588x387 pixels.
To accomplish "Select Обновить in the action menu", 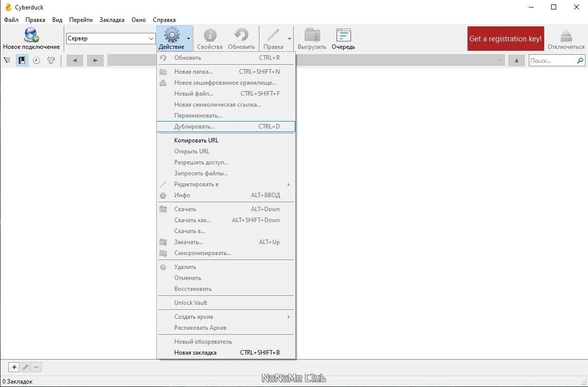I will coord(226,58).
